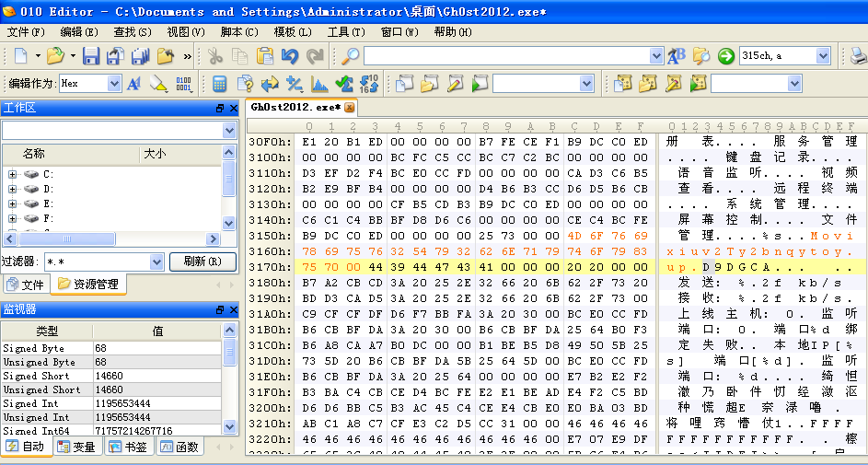This screenshot has height=465, width=868.
Task: Create a new file with the blank page icon
Action: coord(20,55)
